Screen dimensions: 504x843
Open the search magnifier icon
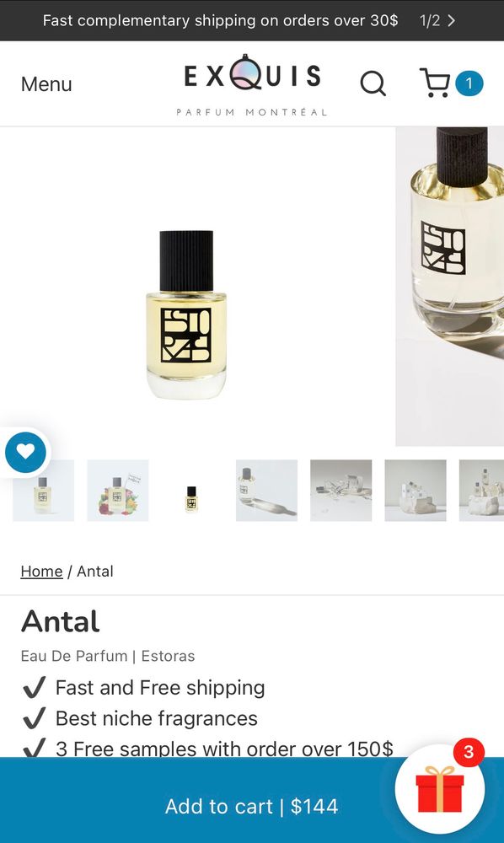[x=373, y=83]
